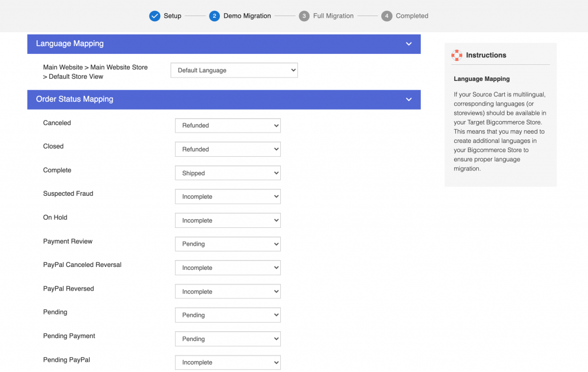
Task: Collapse the Language Mapping section chevron
Action: [x=409, y=44]
